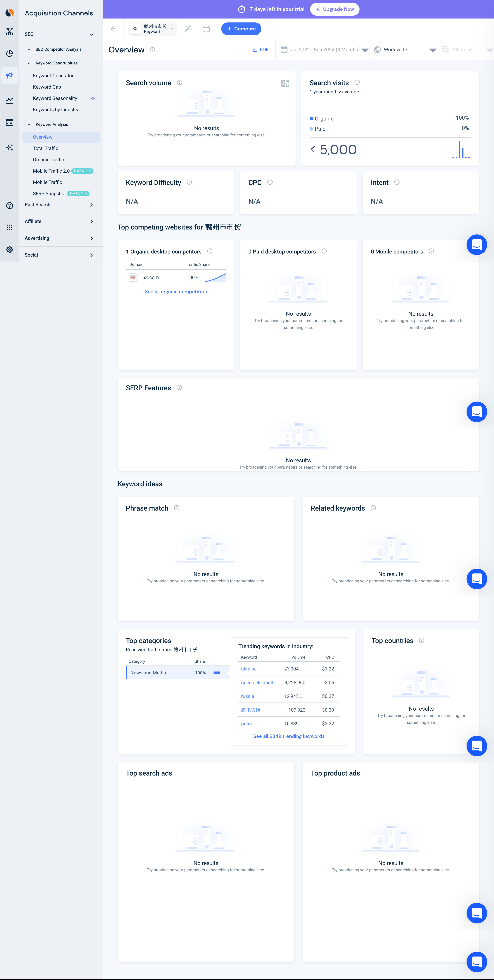The image size is (494, 980).
Task: Click the Top countries info icon
Action: coord(422,640)
